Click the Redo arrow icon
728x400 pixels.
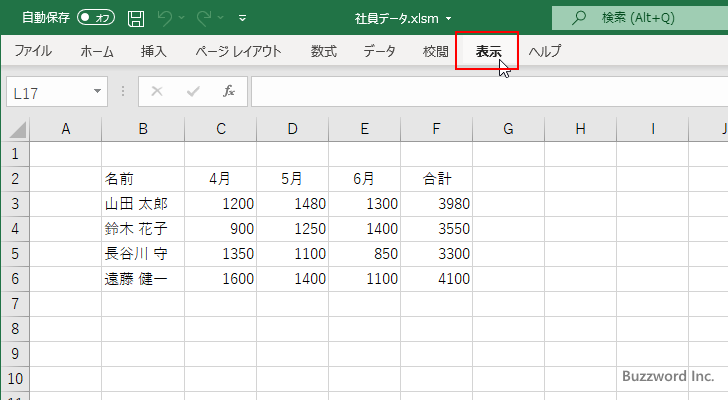coord(203,18)
